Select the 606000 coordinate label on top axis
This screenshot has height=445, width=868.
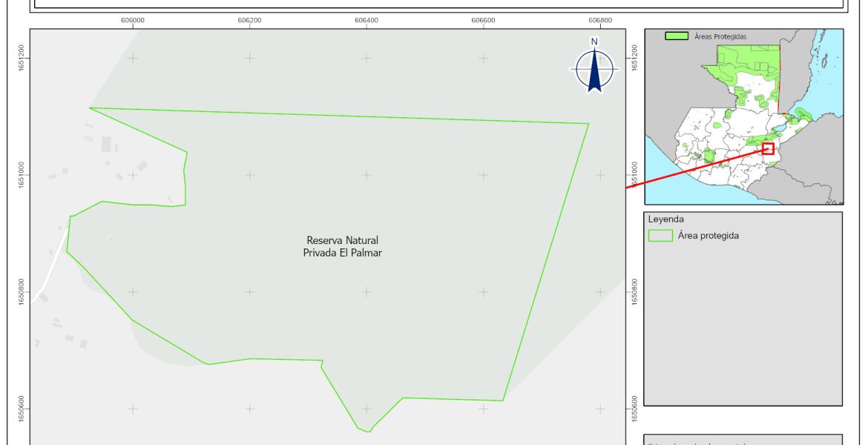(132, 22)
